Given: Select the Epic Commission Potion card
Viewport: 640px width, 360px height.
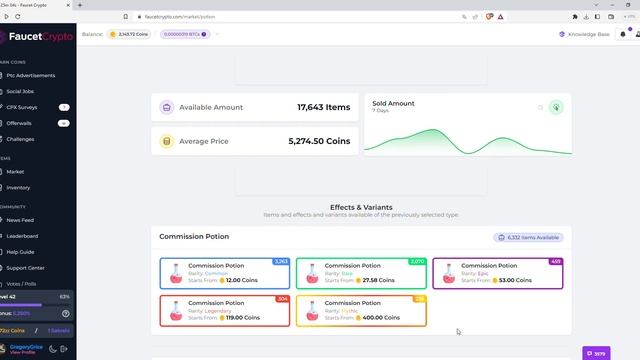Looking at the screenshot, I should click(x=498, y=273).
